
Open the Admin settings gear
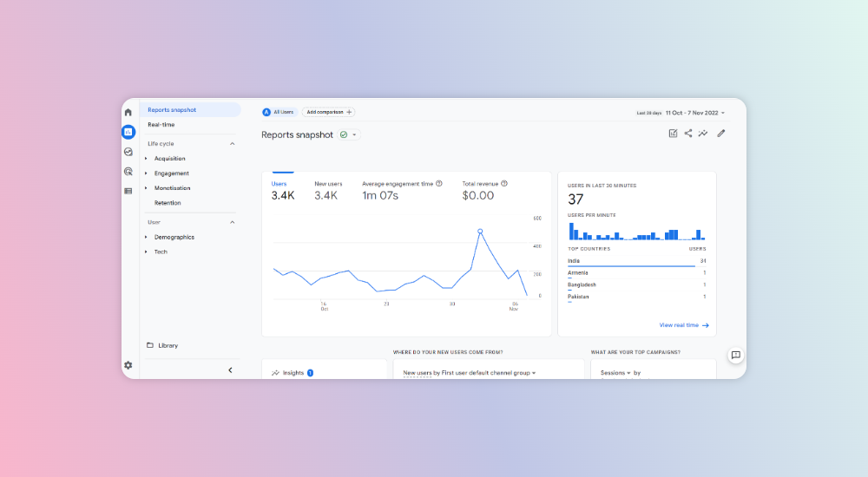[x=128, y=365]
